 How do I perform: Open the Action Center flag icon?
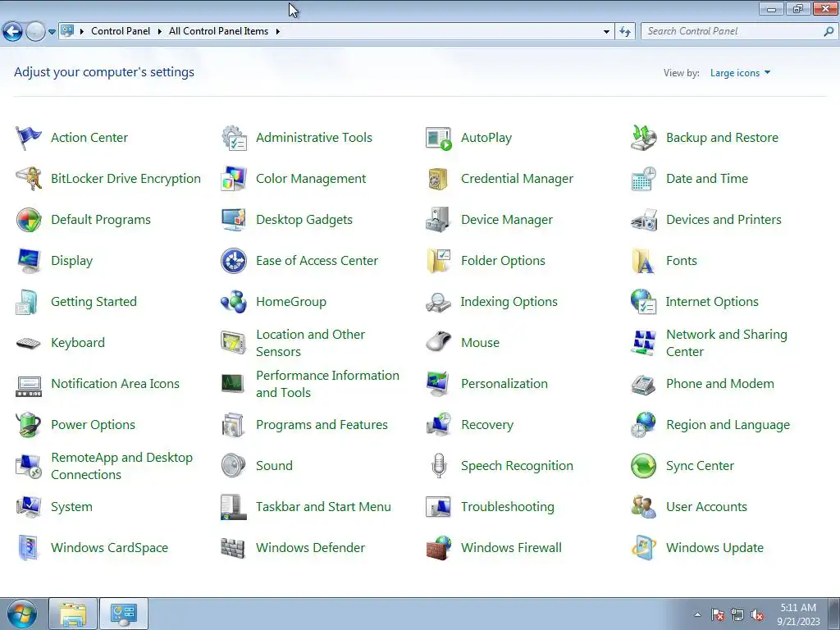pos(29,138)
